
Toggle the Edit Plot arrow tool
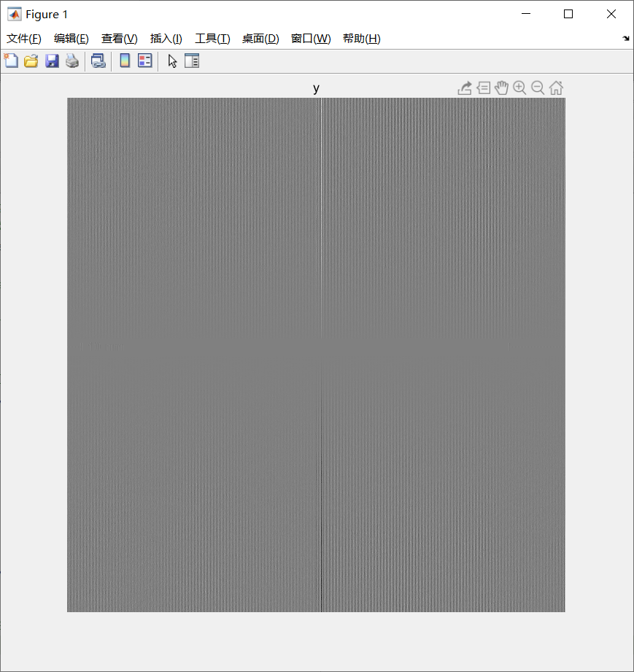(171, 61)
